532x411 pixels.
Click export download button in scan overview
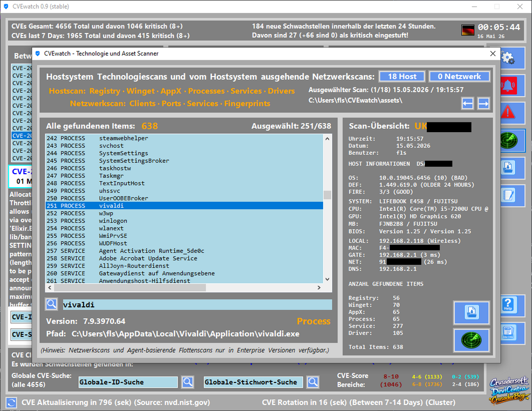pyautogui.click(x=472, y=313)
